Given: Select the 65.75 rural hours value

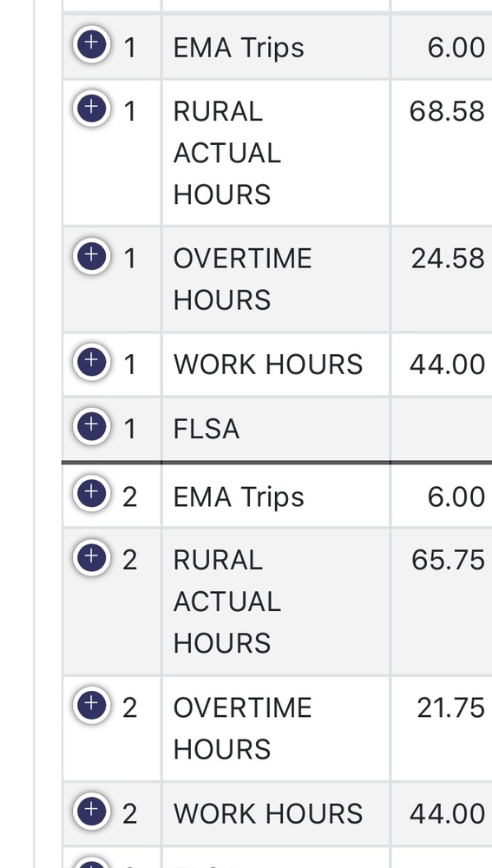Looking at the screenshot, I should pos(448,560).
